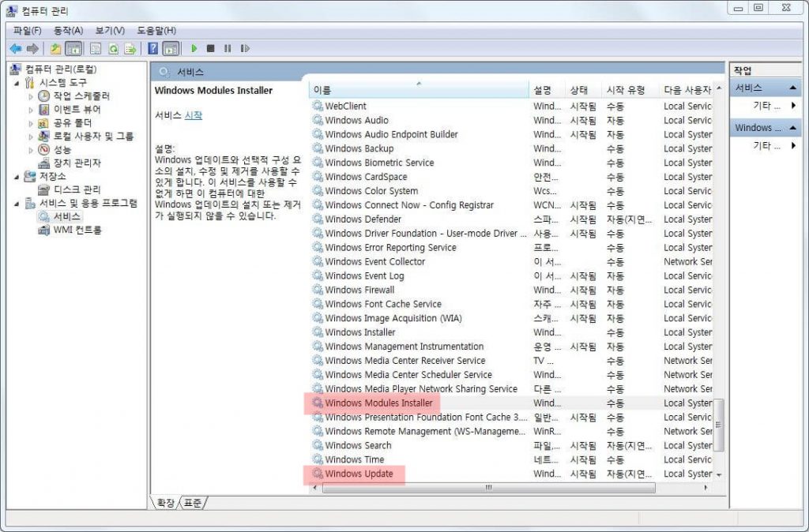Click the vertical scrollbar thumb
Image resolution: width=809 pixels, height=532 pixels.
pyautogui.click(x=719, y=425)
